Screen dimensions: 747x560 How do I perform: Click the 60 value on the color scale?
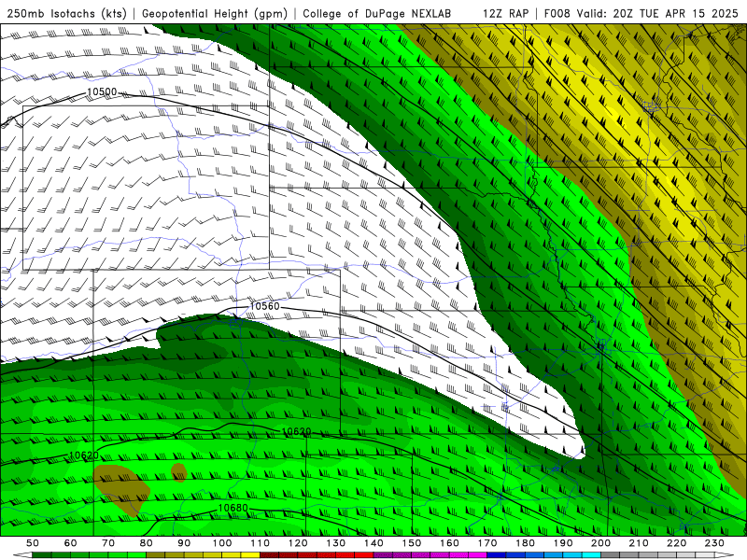pyautogui.click(x=71, y=543)
